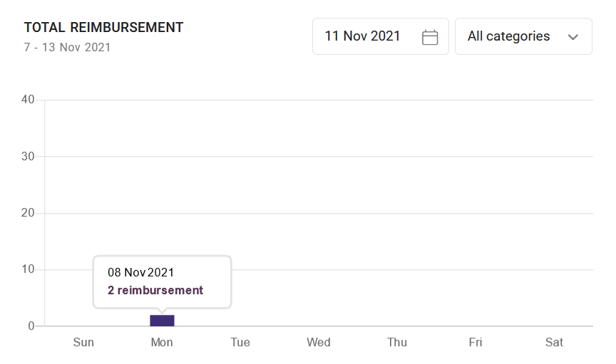Screen dimensions: 616x364
Task: Click the 7 - 13 Nov 2021 date range
Action: (x=67, y=48)
